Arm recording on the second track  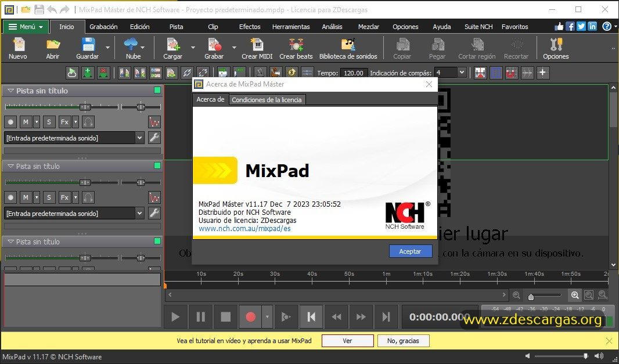click(x=10, y=197)
